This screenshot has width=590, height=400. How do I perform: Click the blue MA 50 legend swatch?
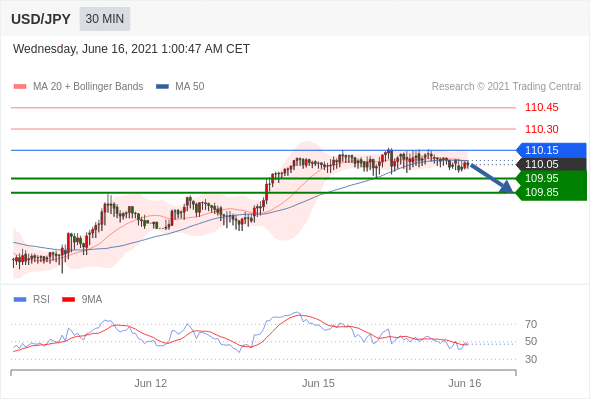click(x=162, y=87)
